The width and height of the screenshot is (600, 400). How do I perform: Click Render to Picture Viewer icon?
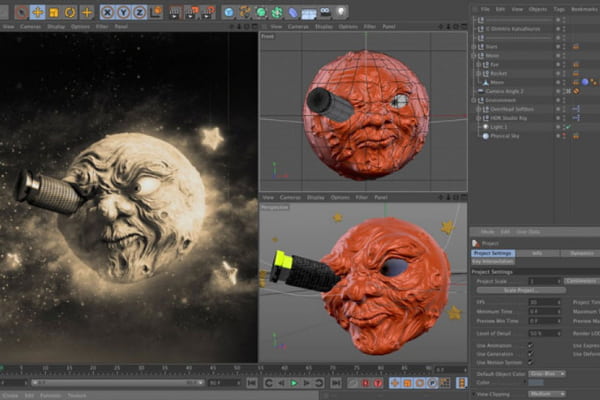[191, 13]
